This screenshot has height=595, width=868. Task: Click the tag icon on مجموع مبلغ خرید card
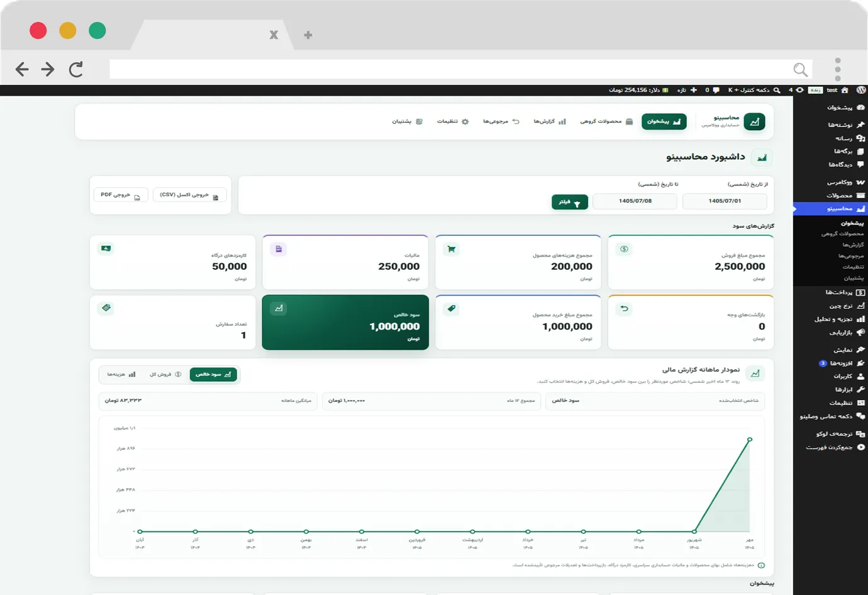pos(451,308)
